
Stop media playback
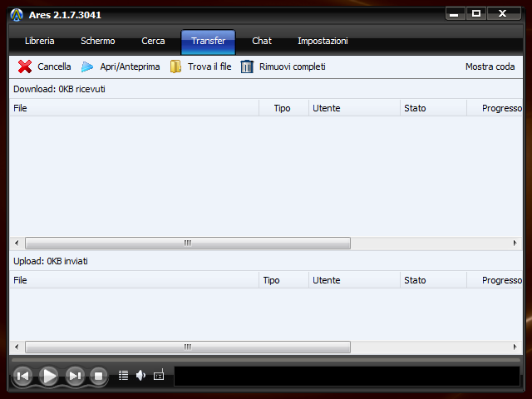[x=98, y=377]
